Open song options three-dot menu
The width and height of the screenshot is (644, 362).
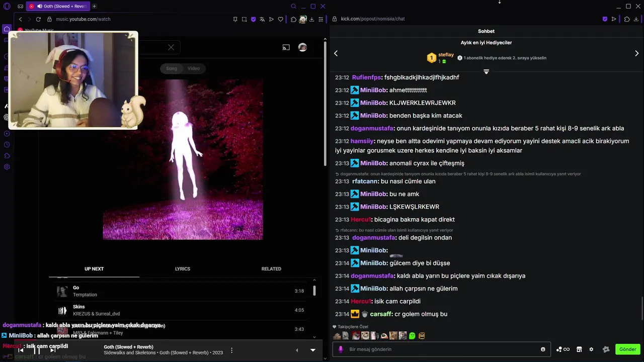(x=231, y=350)
